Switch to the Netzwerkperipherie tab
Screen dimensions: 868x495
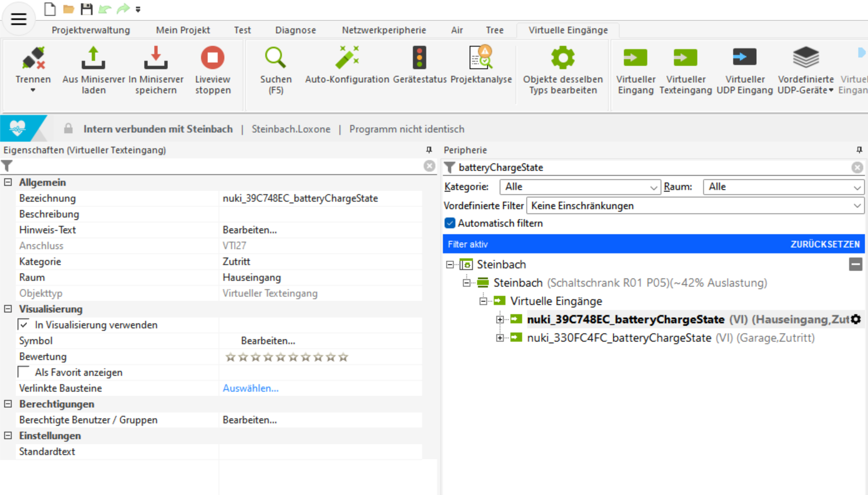pos(384,30)
